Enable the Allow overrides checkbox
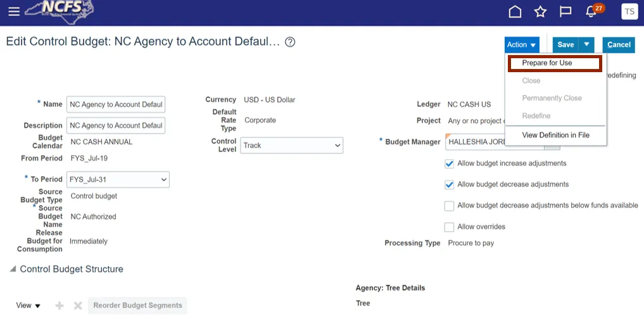The image size is (644, 319). 450,227
